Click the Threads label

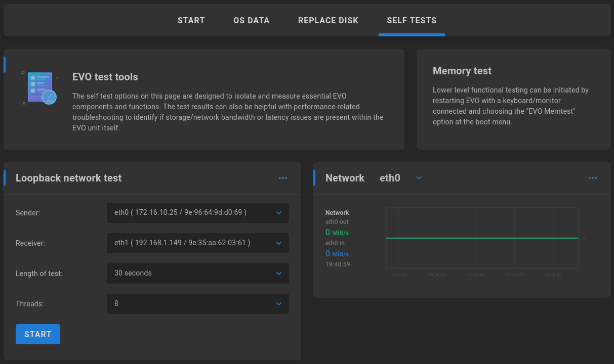point(30,304)
